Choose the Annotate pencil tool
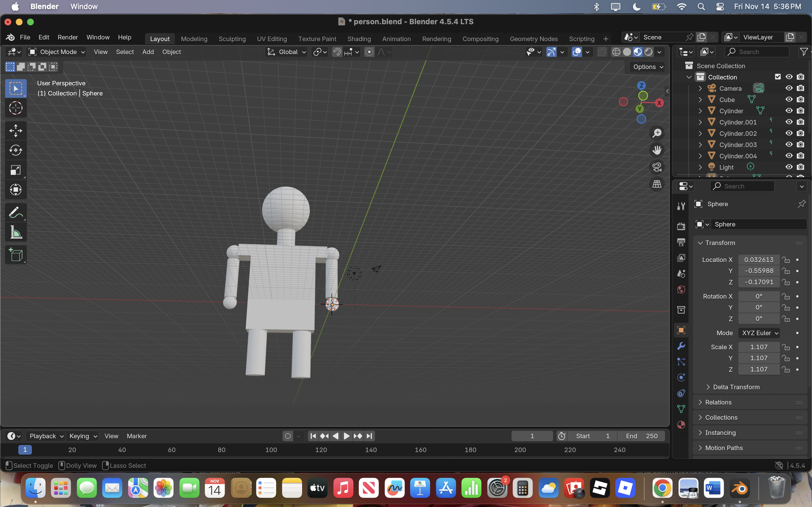 coord(16,212)
